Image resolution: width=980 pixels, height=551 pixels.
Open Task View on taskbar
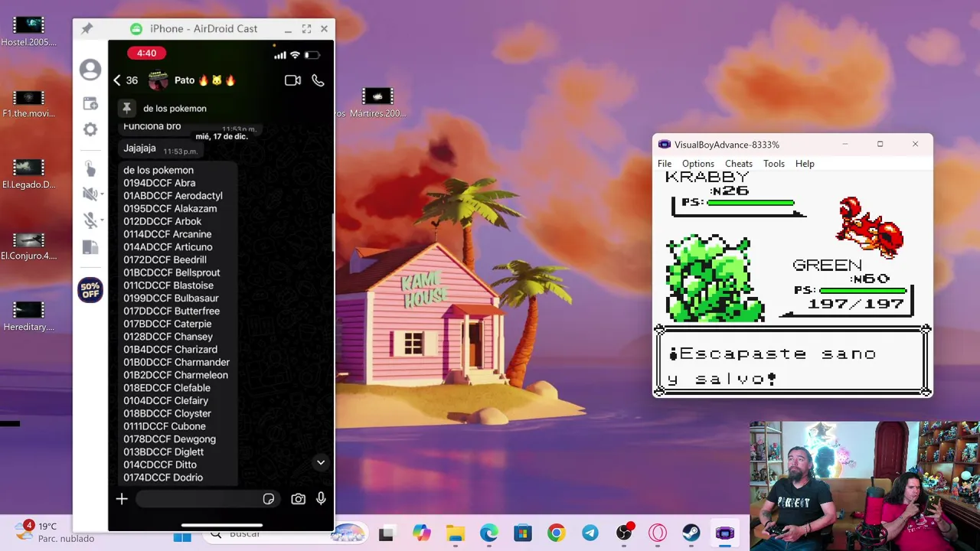click(x=386, y=534)
